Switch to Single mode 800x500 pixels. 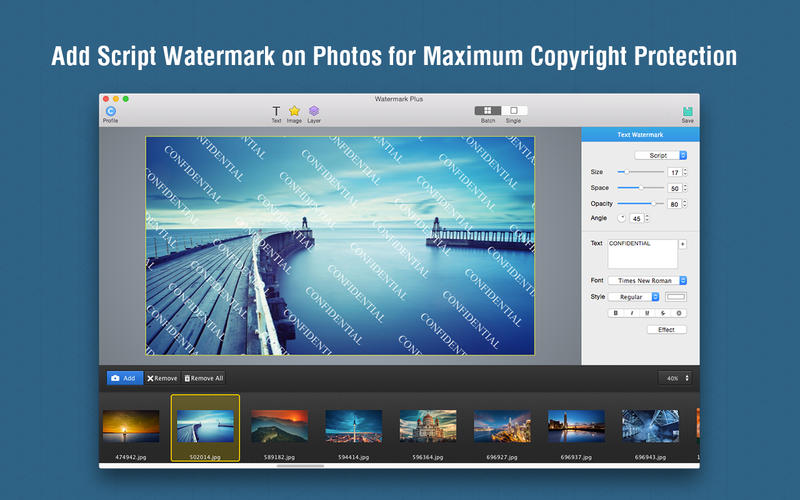click(513, 111)
